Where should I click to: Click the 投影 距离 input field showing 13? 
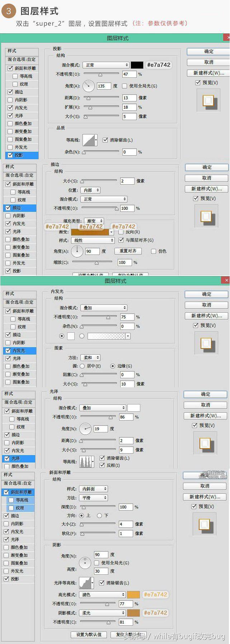pyautogui.click(x=129, y=98)
